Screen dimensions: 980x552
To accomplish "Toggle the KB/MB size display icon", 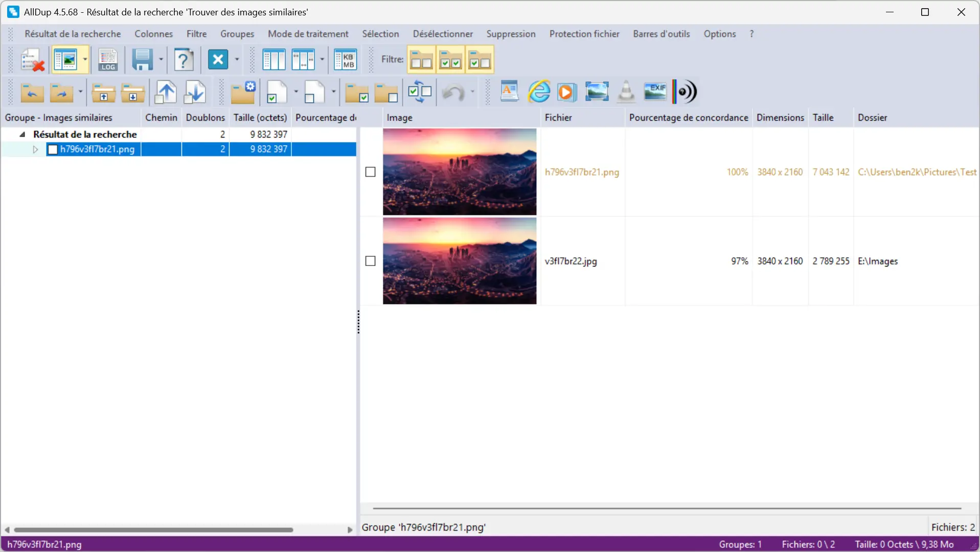I will pos(345,60).
